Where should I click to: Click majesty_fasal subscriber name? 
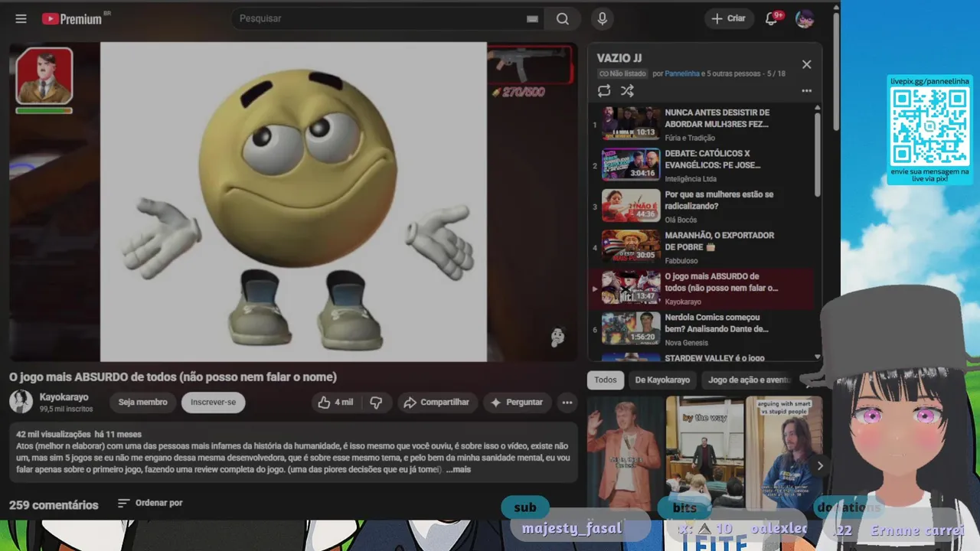coord(572,529)
